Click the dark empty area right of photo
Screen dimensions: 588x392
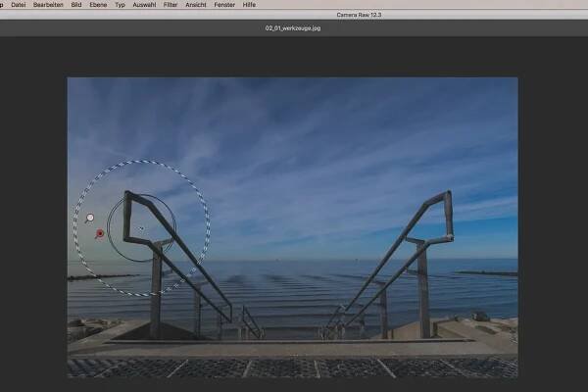552,225
